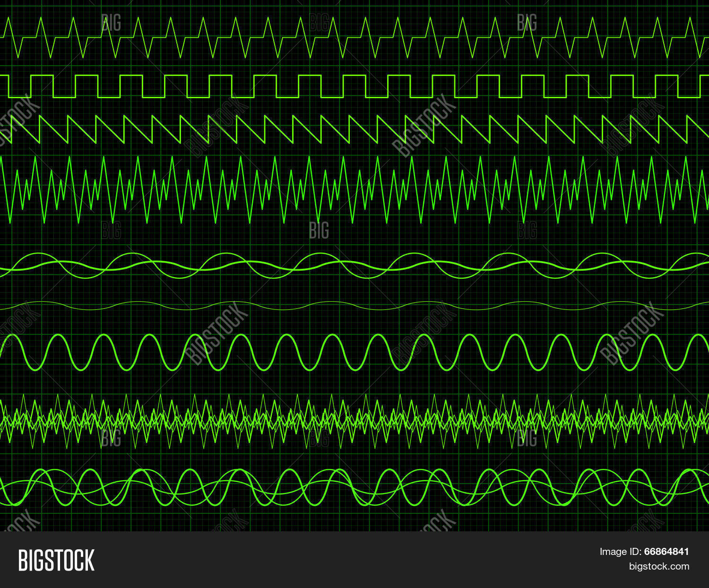This screenshot has height=588, width=709.
Task: Click the dense noisy zigzag waveform
Action: click(354, 420)
